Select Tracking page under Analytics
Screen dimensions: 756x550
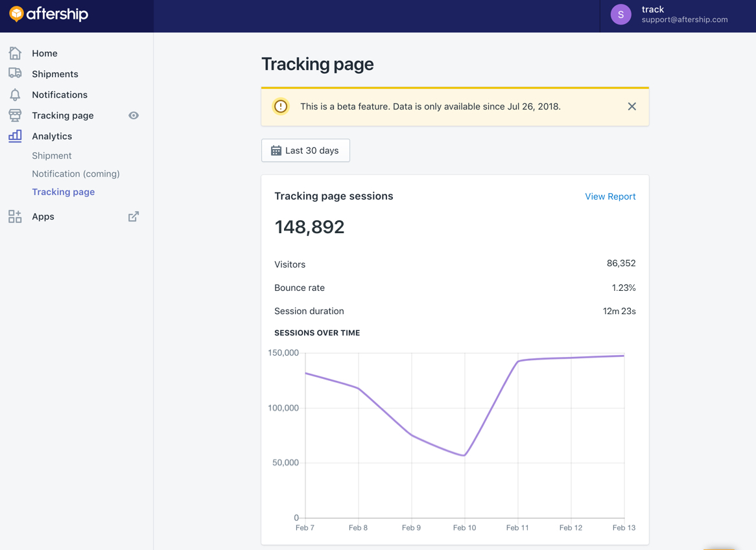pyautogui.click(x=64, y=192)
